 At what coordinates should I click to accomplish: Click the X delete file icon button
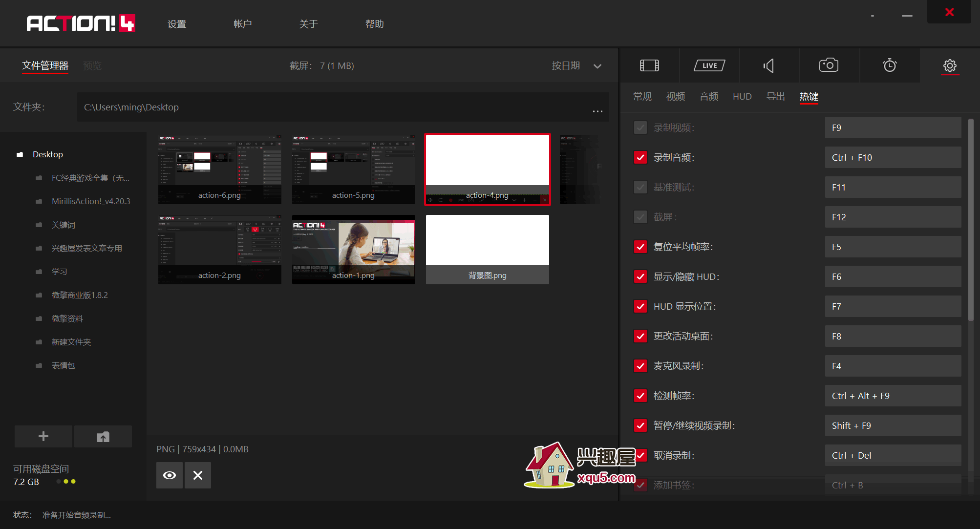(x=198, y=475)
